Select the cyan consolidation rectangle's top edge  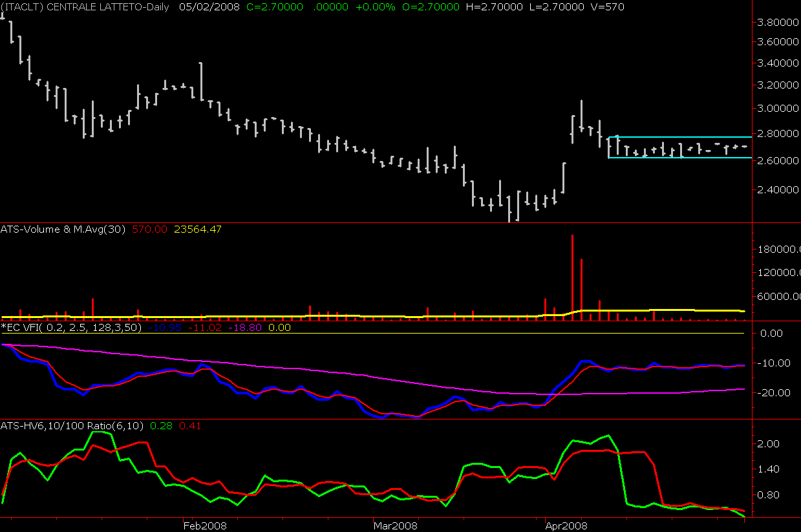point(679,137)
